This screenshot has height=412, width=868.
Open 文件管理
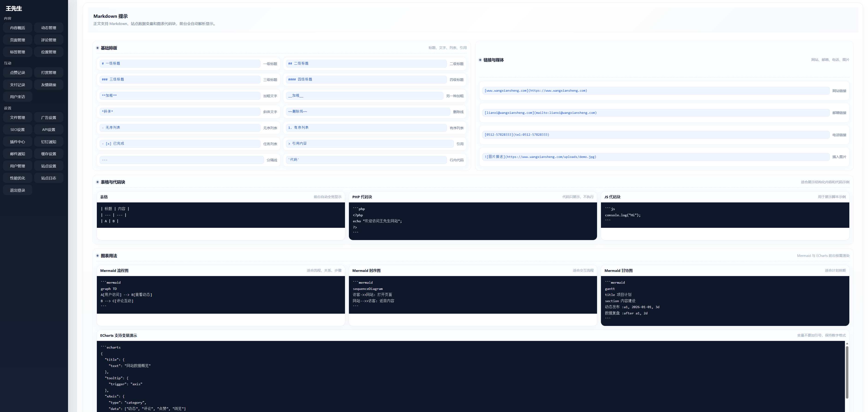coord(18,117)
